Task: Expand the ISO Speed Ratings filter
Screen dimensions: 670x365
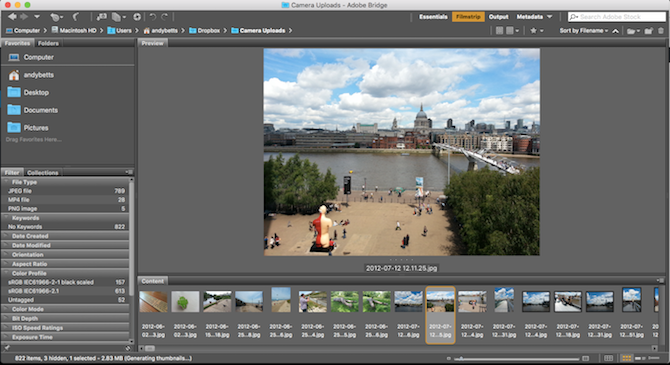Action: click(x=66, y=328)
